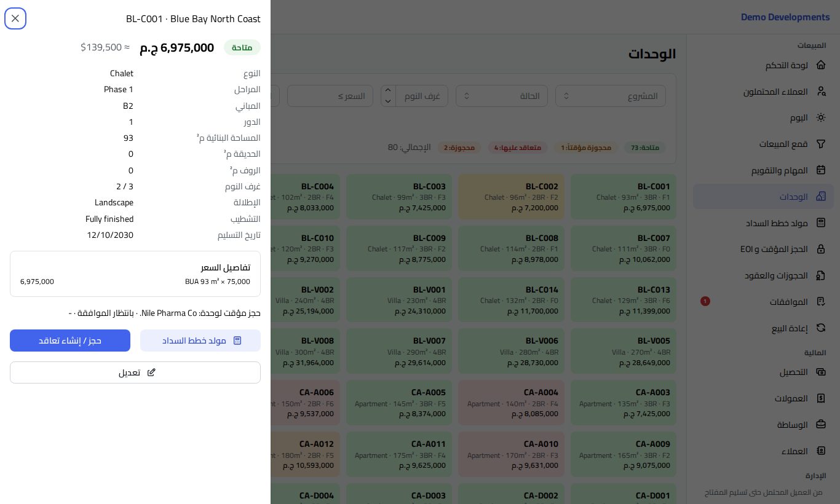Open unit card CA-A004
This screenshot has height=504, width=840.
pyautogui.click(x=511, y=403)
